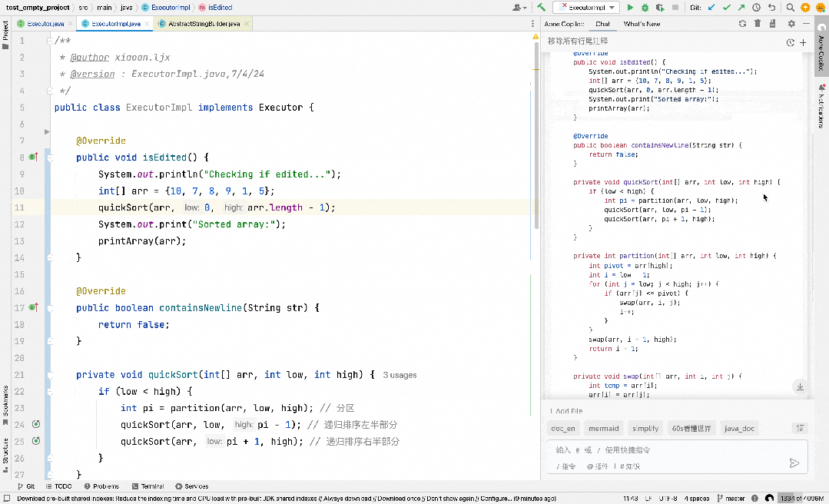829x504 pixels.
Task: Click the mermaid quick command chip
Action: coord(603,429)
